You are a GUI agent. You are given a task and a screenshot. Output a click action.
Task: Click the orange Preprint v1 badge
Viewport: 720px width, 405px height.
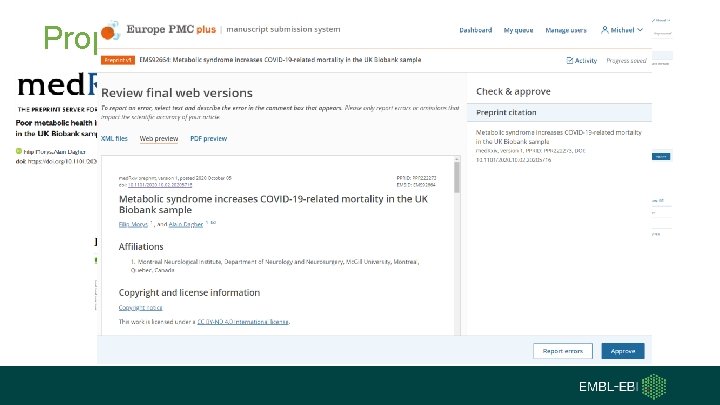tap(122, 61)
